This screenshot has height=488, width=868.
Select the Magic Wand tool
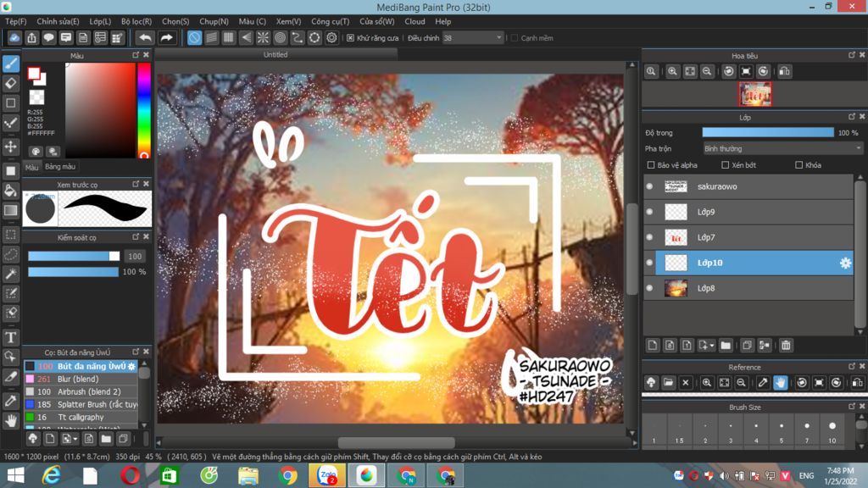coord(11,274)
